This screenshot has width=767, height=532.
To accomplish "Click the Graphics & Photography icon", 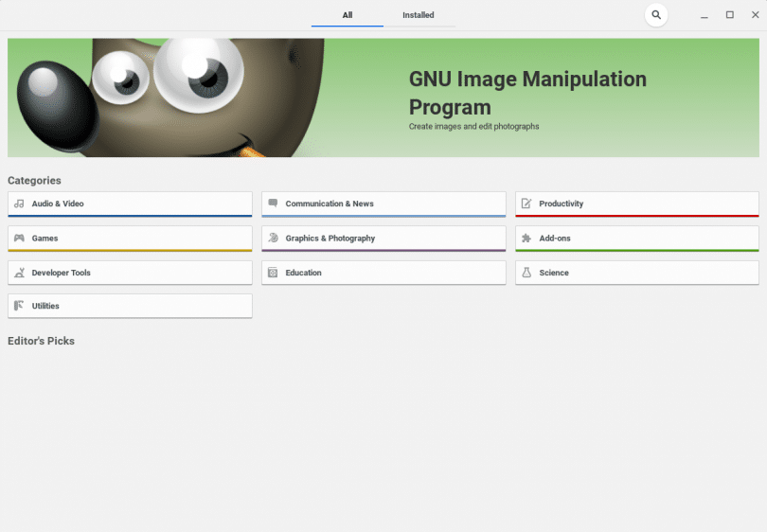I will click(x=273, y=239).
